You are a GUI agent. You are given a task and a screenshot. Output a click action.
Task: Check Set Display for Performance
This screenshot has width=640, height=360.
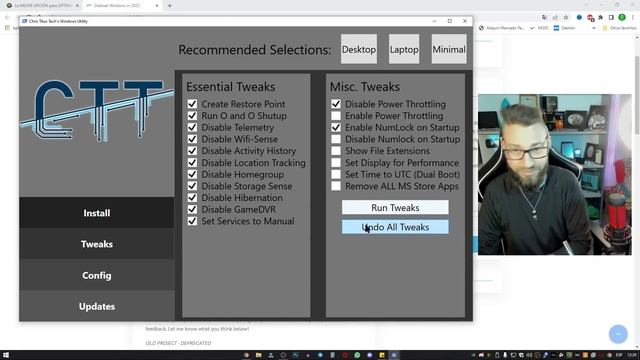point(336,162)
